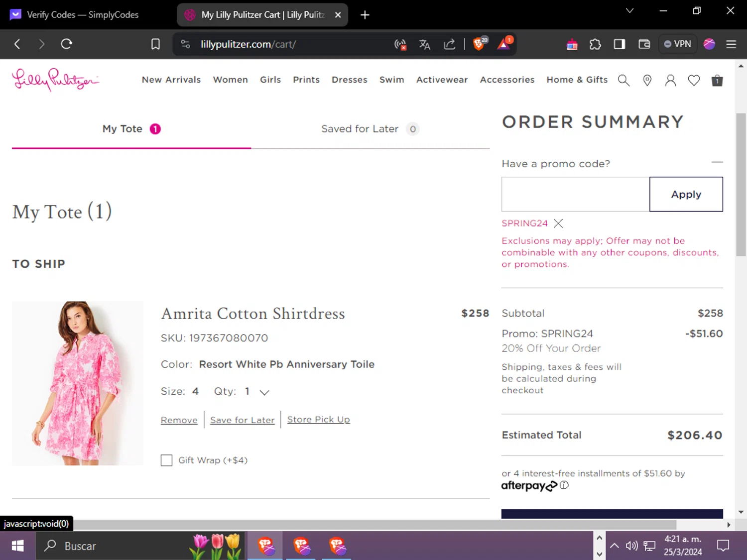Open Windows notification center
Screen dimensions: 747x560
[x=723, y=546]
